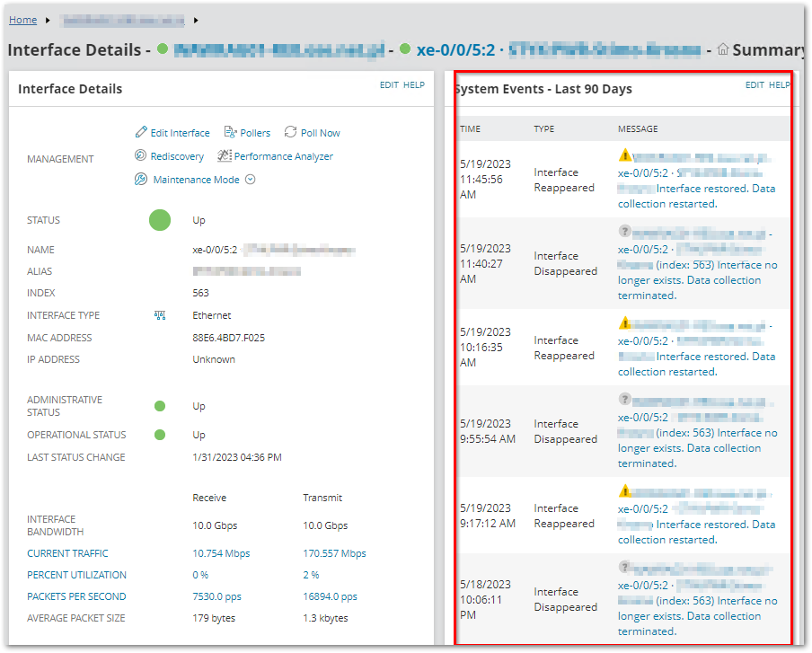The height and width of the screenshot is (653, 812).
Task: Expand the Maintenance Mode dropdown arrow
Action: pos(250,179)
